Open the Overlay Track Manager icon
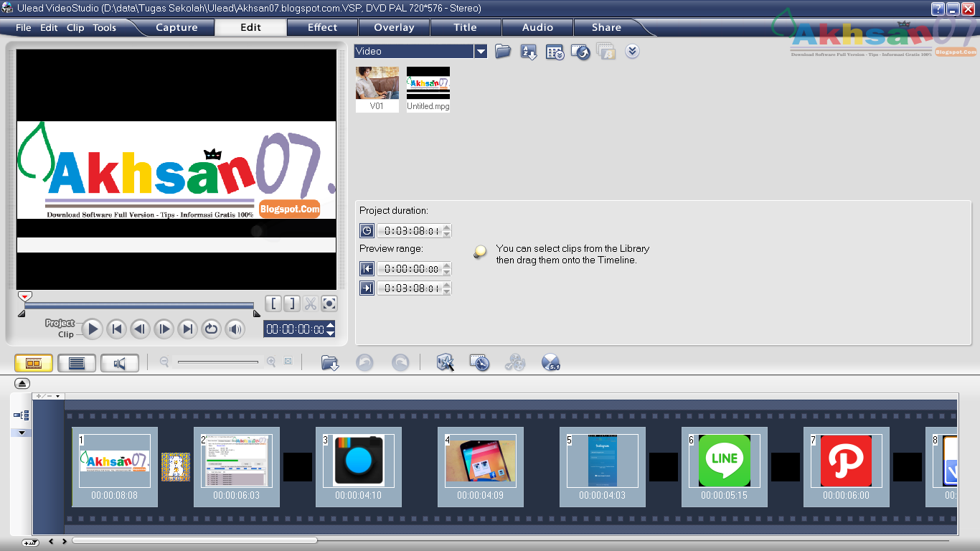This screenshot has height=551, width=980. (x=515, y=363)
